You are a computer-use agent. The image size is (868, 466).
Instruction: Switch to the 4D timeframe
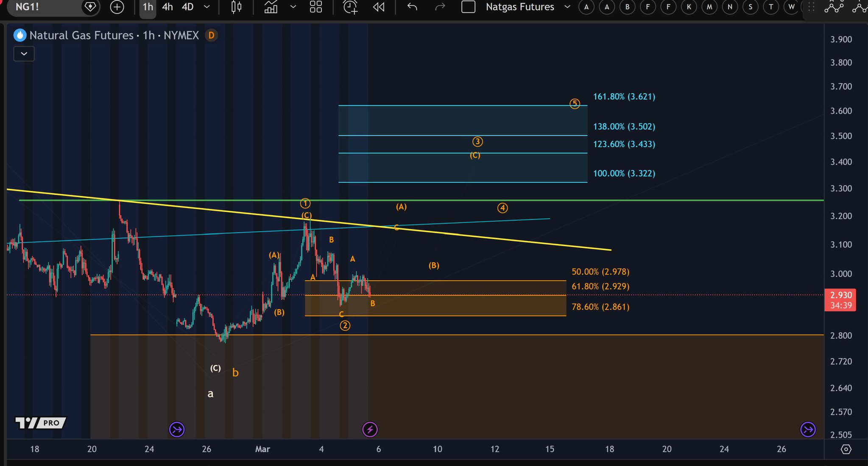coord(187,7)
